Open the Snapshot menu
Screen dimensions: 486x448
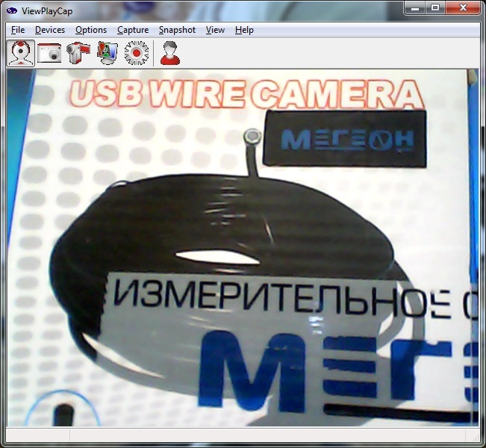pyautogui.click(x=177, y=30)
